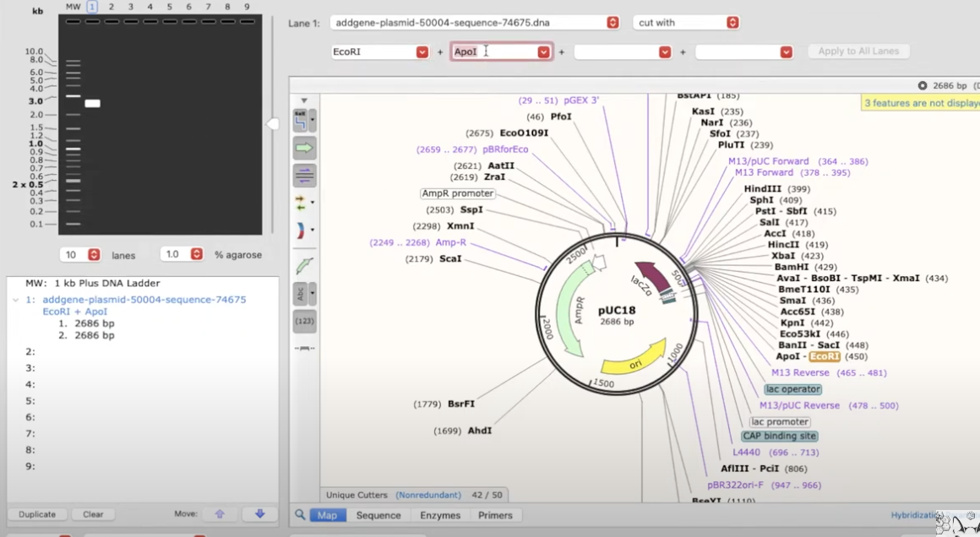Open the ApoI enzyme dropdown arrow

[544, 52]
